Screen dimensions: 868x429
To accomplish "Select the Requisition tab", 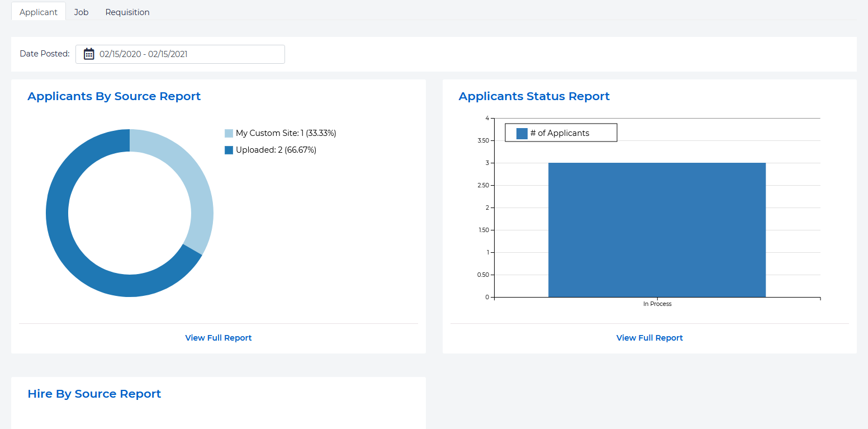I will click(127, 12).
